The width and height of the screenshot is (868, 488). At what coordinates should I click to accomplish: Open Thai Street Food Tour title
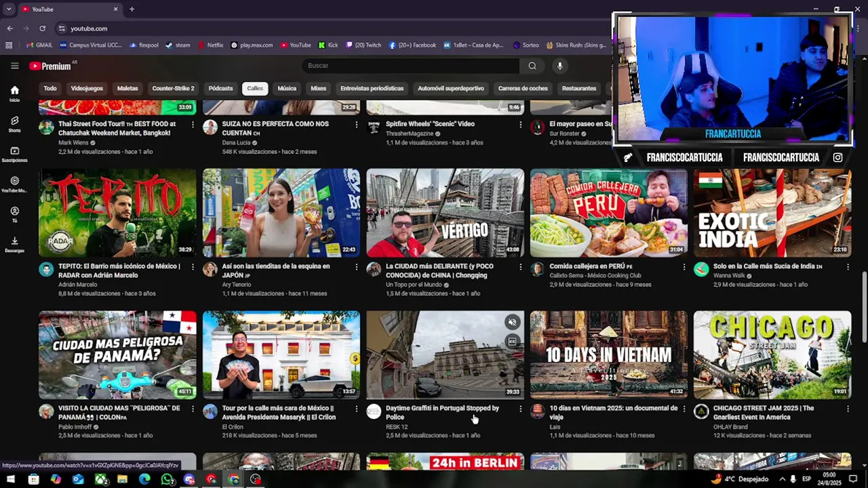(117, 128)
